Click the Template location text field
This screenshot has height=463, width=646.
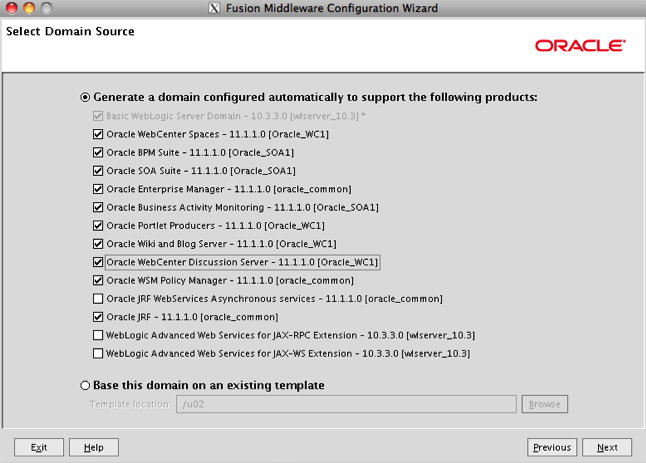click(346, 404)
